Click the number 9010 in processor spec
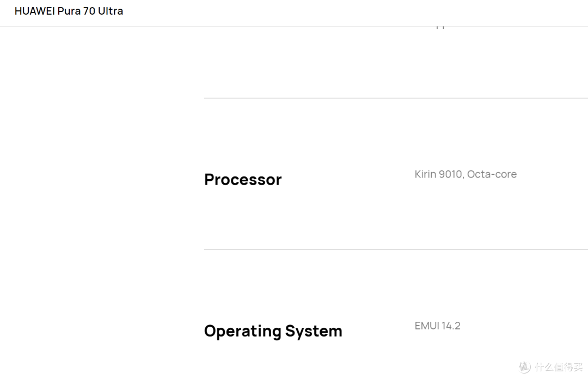 [x=451, y=174]
